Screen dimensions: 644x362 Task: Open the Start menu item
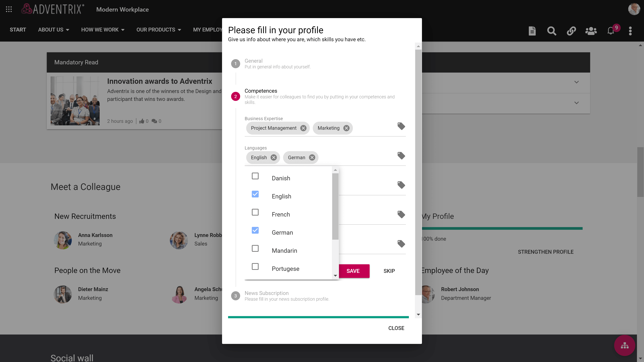[18, 30]
